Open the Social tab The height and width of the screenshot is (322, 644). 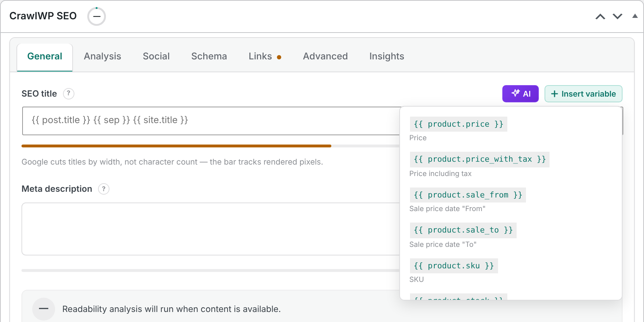156,57
